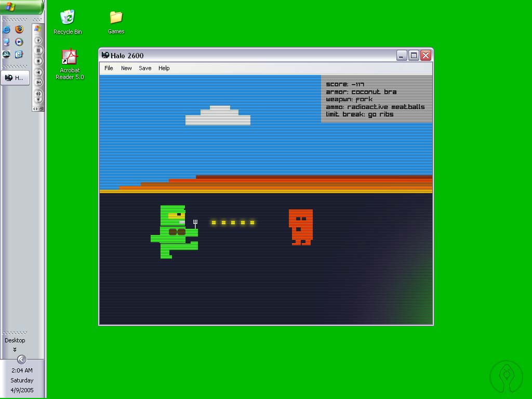Stop playback on media toolbar
The height and width of the screenshot is (399, 532).
[x=38, y=61]
